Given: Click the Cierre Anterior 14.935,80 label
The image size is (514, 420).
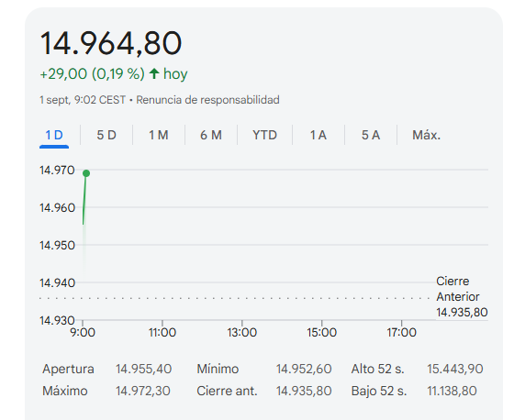Looking at the screenshot, I should click(x=462, y=297).
